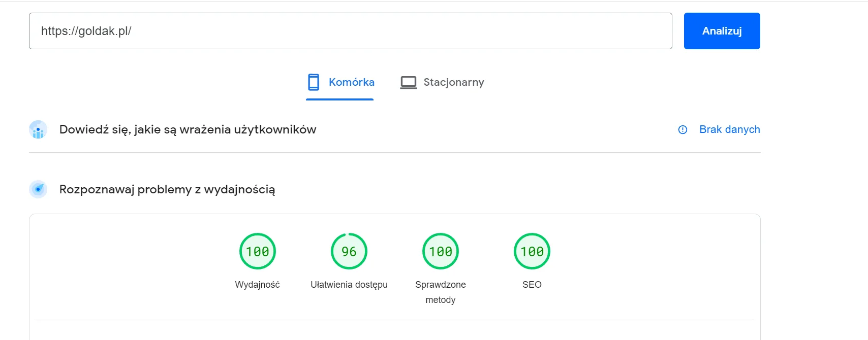This screenshot has height=340, width=868.
Task: Click the mobile phone icon in the Komórka tab
Action: click(314, 82)
